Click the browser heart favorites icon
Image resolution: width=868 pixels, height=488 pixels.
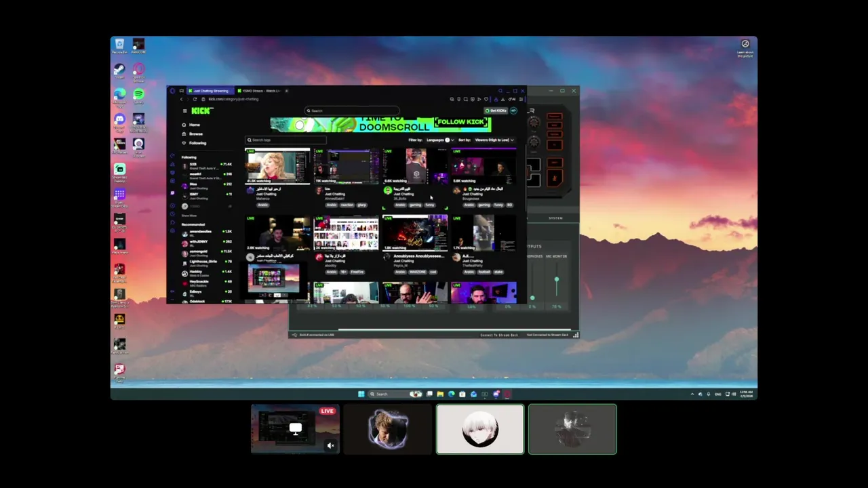[x=487, y=99]
